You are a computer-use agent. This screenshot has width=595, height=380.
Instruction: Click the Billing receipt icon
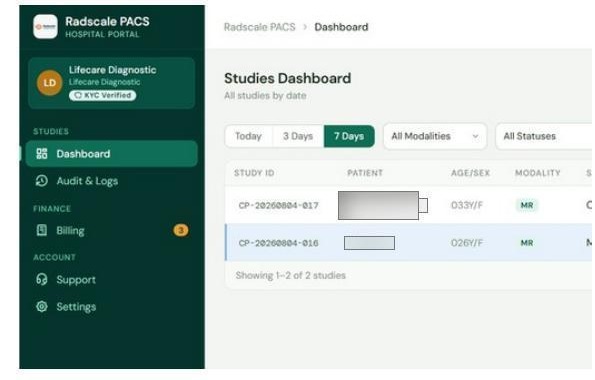pyautogui.click(x=42, y=230)
